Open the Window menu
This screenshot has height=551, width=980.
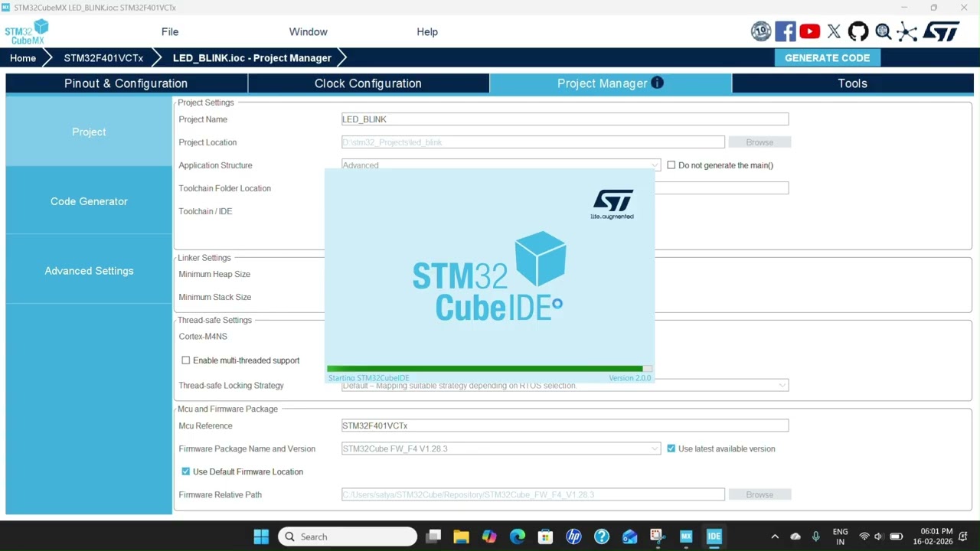[309, 31]
